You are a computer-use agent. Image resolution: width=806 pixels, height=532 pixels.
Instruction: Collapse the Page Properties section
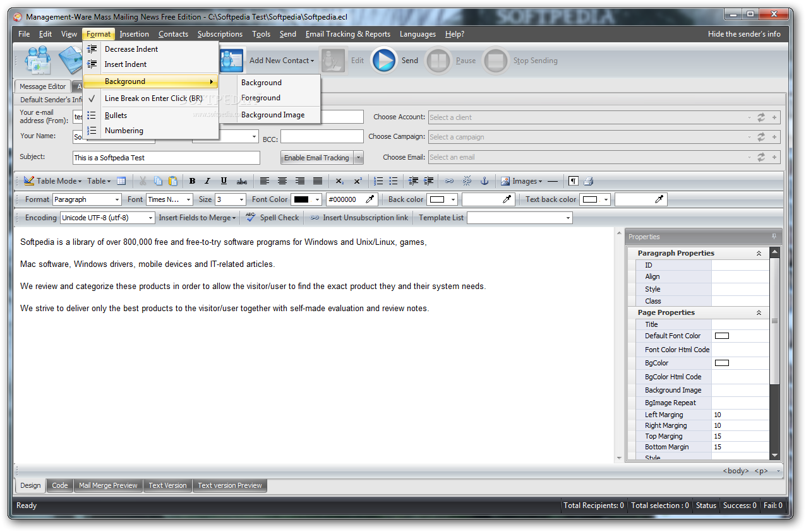(x=759, y=312)
